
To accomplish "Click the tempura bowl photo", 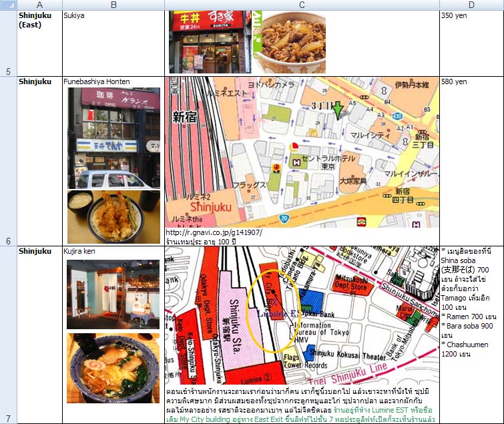I will coord(113,217).
